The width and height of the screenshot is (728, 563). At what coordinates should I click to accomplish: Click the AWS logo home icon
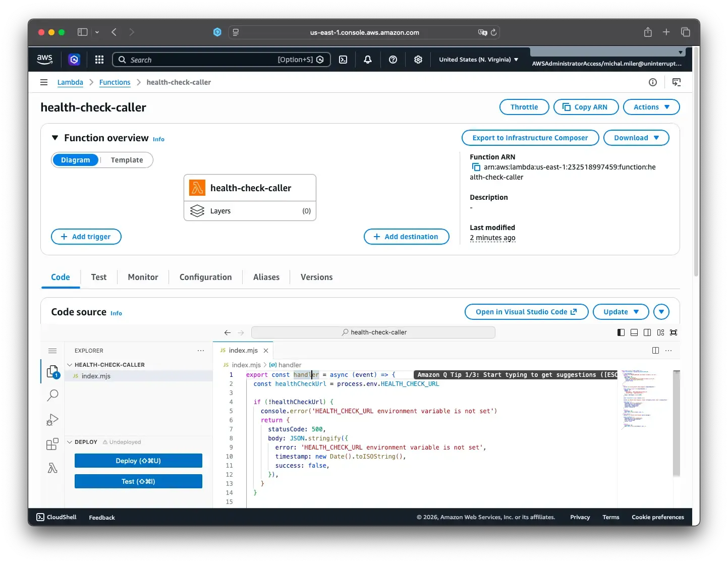(x=45, y=59)
